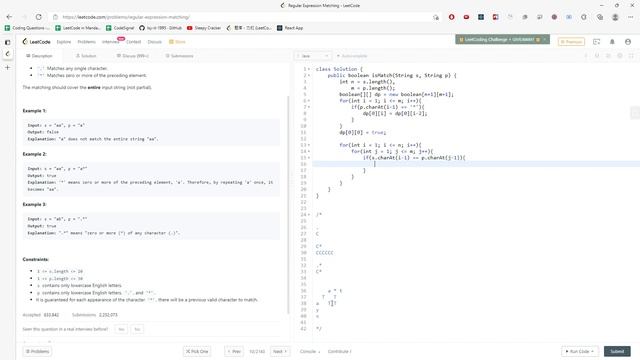The width and height of the screenshot is (640, 360).
Task: Click the red PDF extension icon
Action: tap(496, 17)
